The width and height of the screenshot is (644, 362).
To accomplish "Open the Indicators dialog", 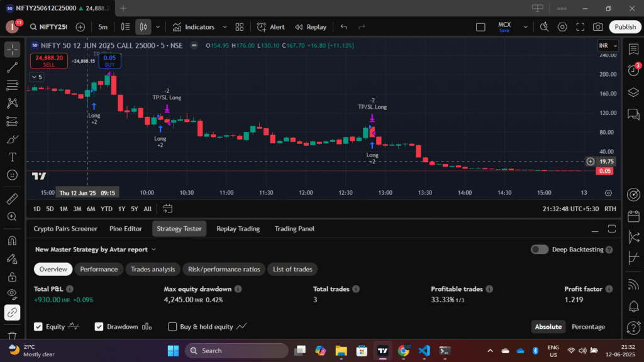I will pyautogui.click(x=194, y=27).
